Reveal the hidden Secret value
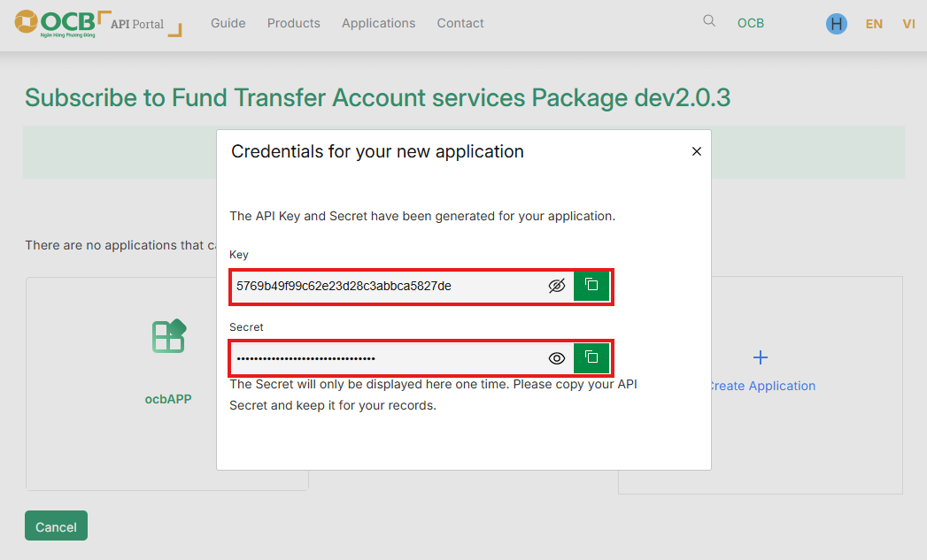927x560 pixels. pyautogui.click(x=556, y=358)
